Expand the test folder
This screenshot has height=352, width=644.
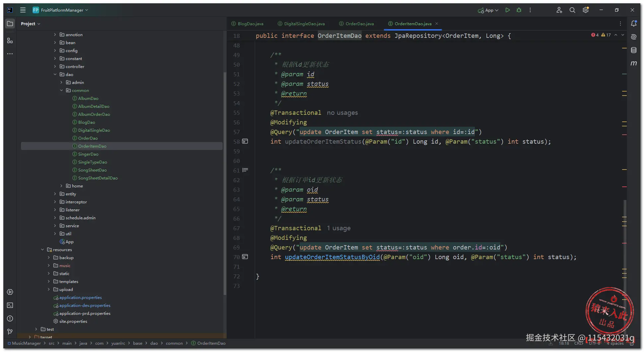tap(36, 329)
